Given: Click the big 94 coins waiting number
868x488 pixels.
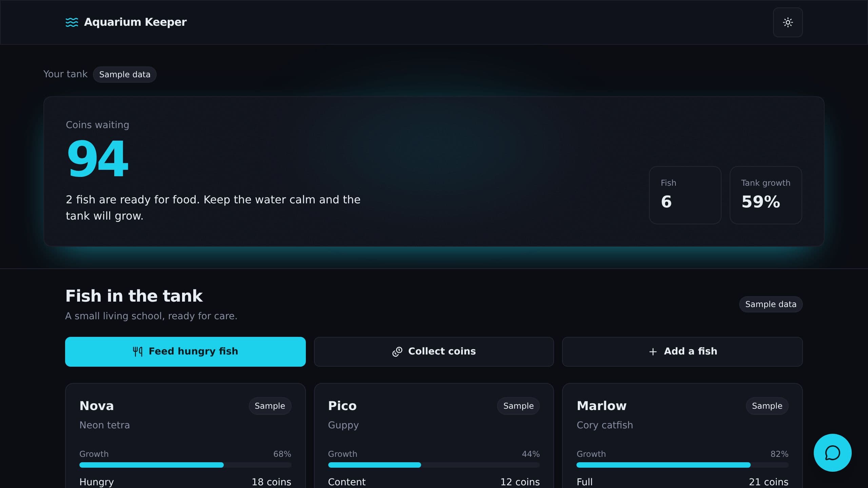Looking at the screenshot, I should (98, 159).
